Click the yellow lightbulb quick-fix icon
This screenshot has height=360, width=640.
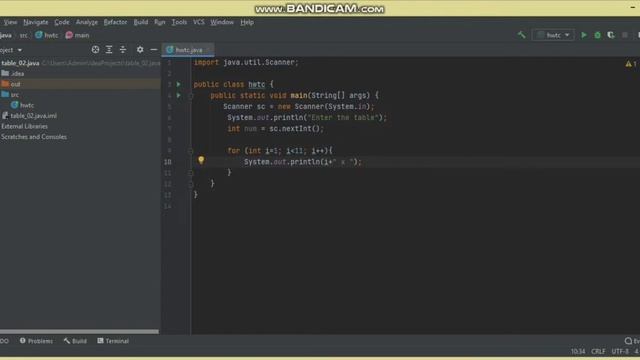coord(201,160)
